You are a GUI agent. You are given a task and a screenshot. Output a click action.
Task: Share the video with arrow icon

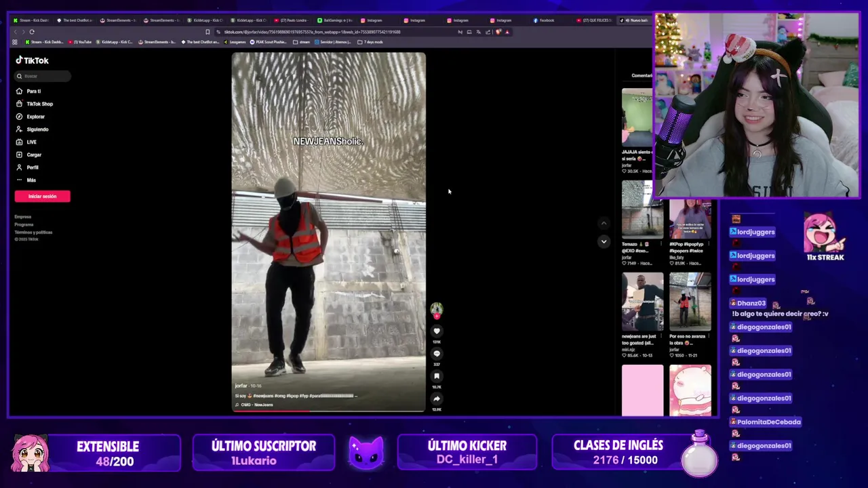[437, 399]
